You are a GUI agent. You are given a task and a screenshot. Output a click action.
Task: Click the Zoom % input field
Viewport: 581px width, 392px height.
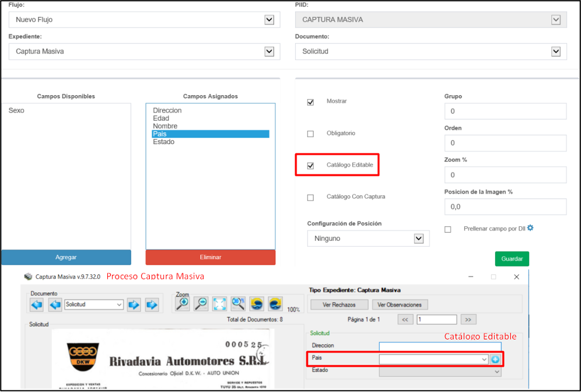(505, 175)
